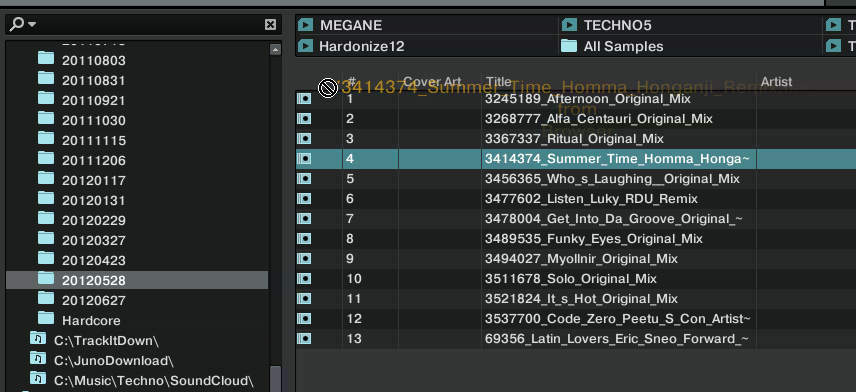The image size is (856, 392).
Task: Click track icon of row 7 Get_Into_Da_Groove
Action: point(304,219)
